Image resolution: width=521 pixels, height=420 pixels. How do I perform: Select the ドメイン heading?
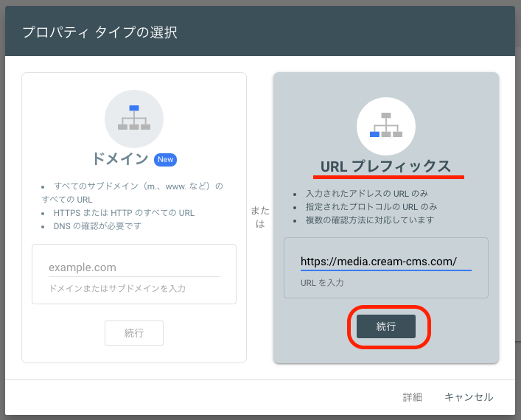click(120, 159)
